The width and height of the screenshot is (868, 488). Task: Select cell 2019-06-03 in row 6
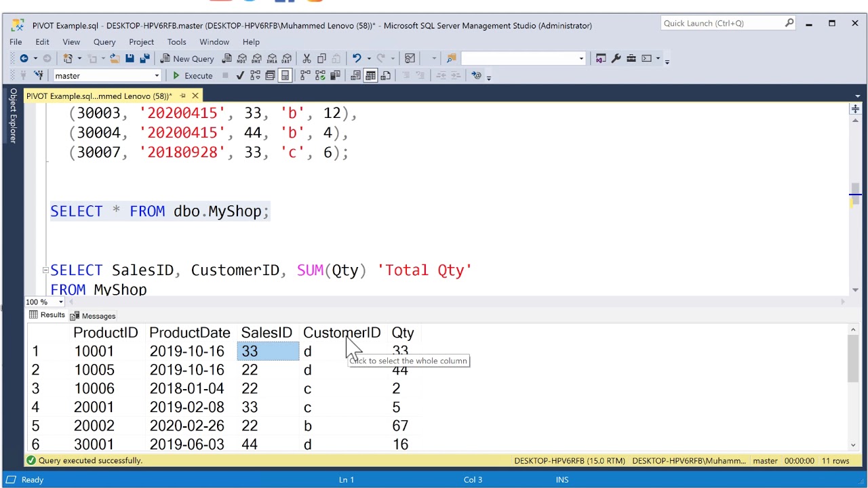tap(186, 445)
